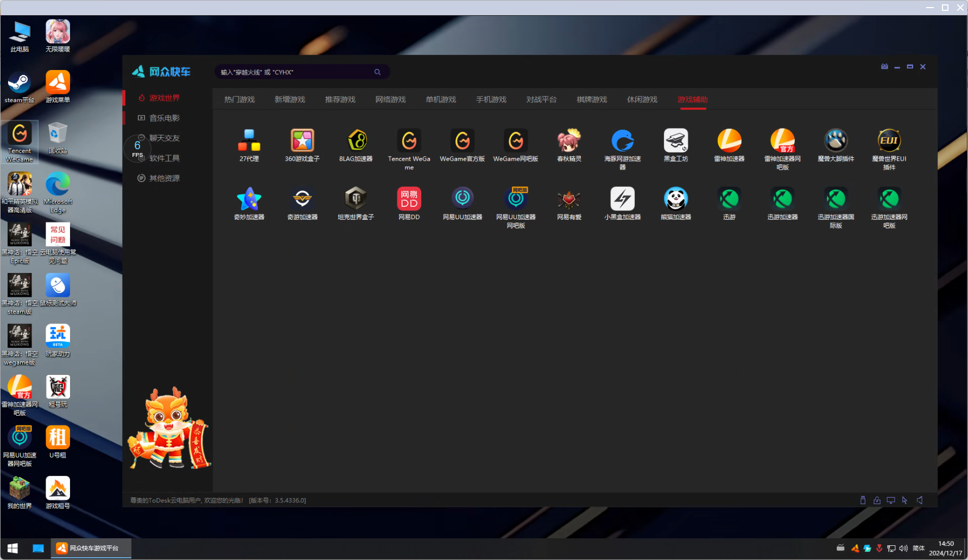Open 网易UU加速器网吧版 in the game list
968x560 pixels.
pyautogui.click(x=516, y=207)
